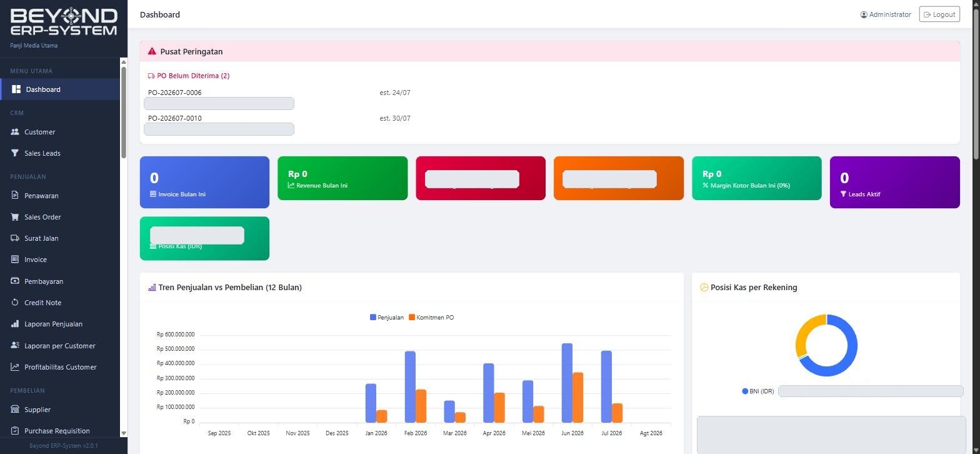Screen dimensions: 980x454
Task: Click the Surat Jalan truck icon
Action: [15, 238]
